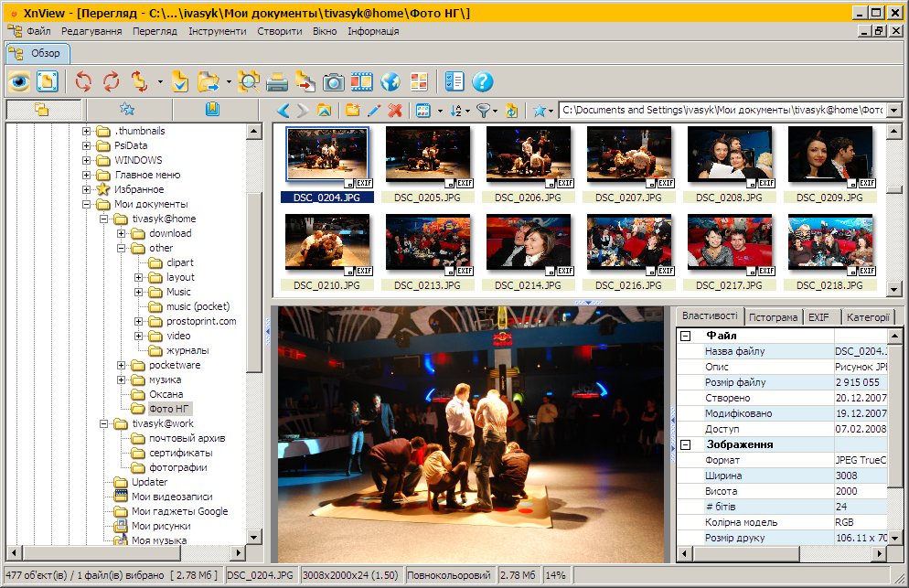Switch to the Гістограма tab
The width and height of the screenshot is (909, 588).
(x=773, y=317)
